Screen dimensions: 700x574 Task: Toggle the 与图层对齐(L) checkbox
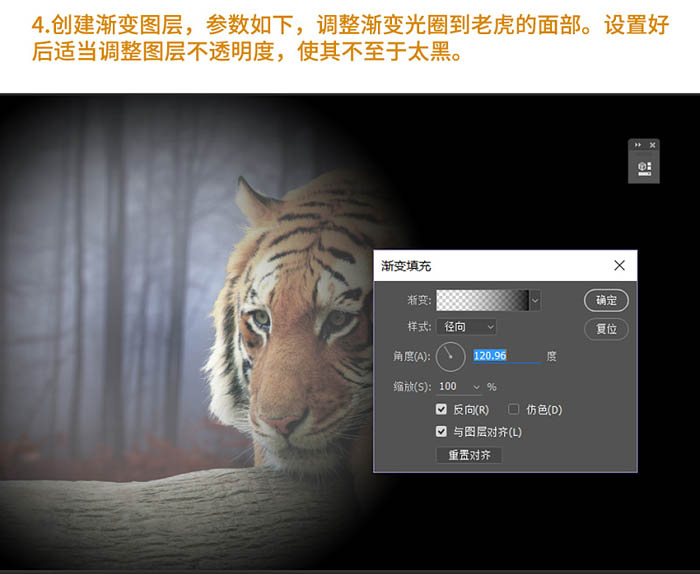click(x=441, y=431)
